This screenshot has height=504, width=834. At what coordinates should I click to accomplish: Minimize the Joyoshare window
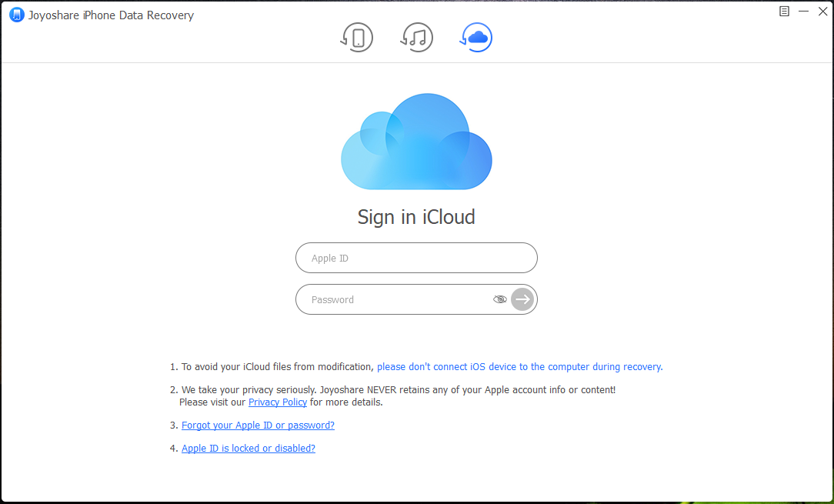point(803,12)
